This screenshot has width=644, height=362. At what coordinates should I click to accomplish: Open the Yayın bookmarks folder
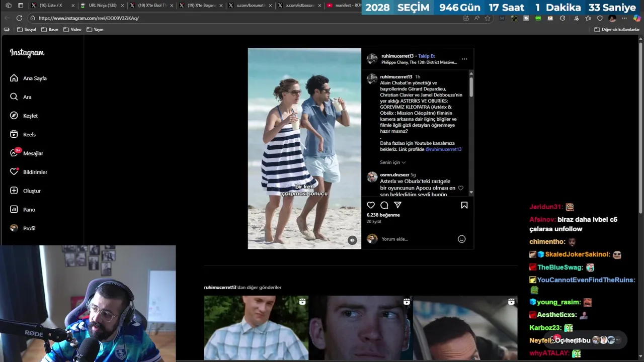coord(95,29)
